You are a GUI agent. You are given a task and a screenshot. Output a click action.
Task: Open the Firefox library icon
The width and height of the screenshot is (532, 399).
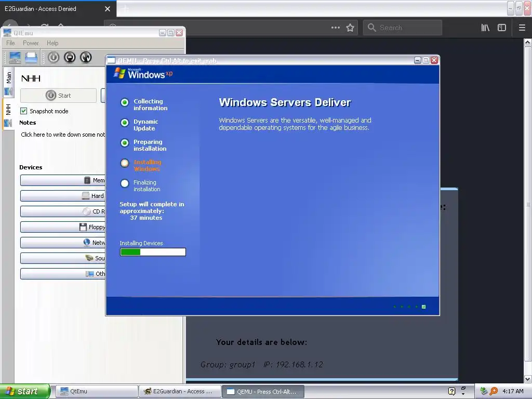click(485, 28)
